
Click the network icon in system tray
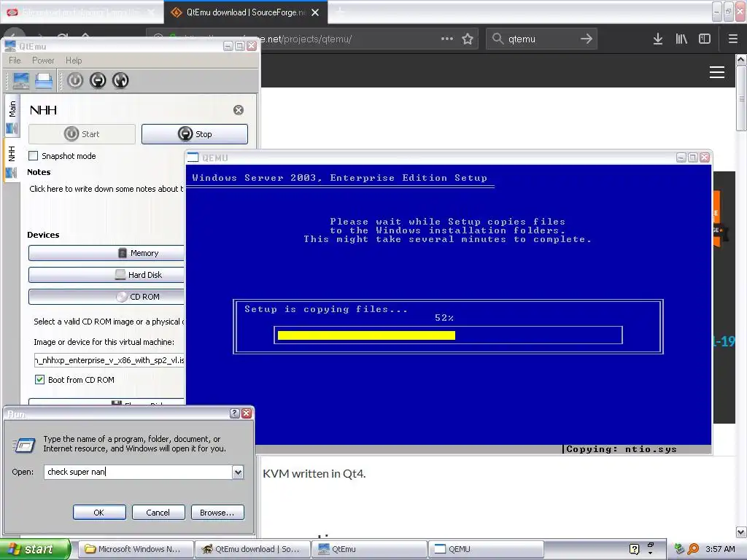679,549
